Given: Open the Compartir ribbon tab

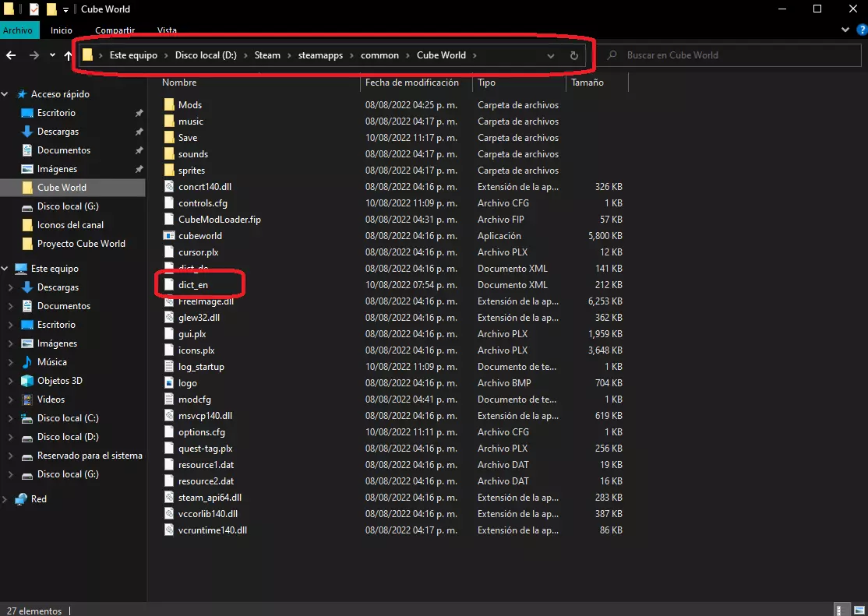Looking at the screenshot, I should tap(115, 30).
